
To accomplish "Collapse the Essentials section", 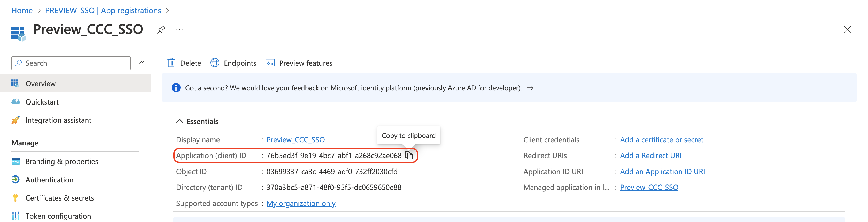I will [180, 121].
